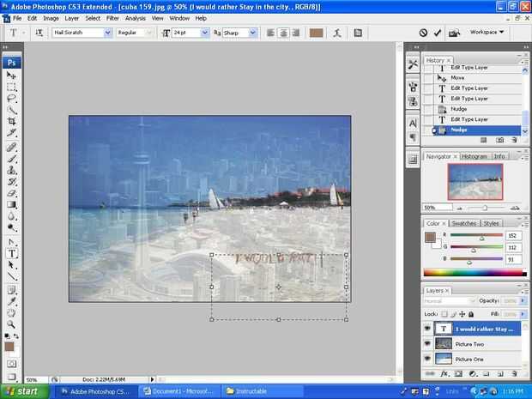
Task: Commit current text edits with checkmark
Action: pyautogui.click(x=438, y=33)
